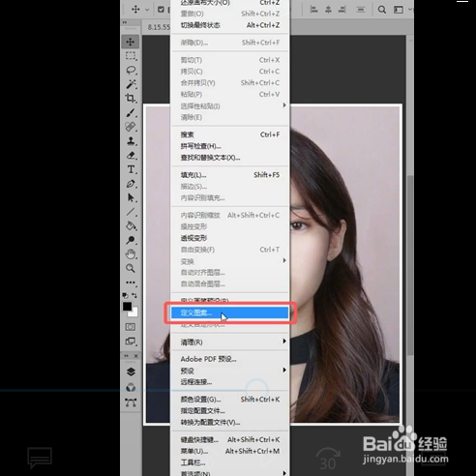Toggle the Auto-Select checkbox in options bar

click(161, 10)
